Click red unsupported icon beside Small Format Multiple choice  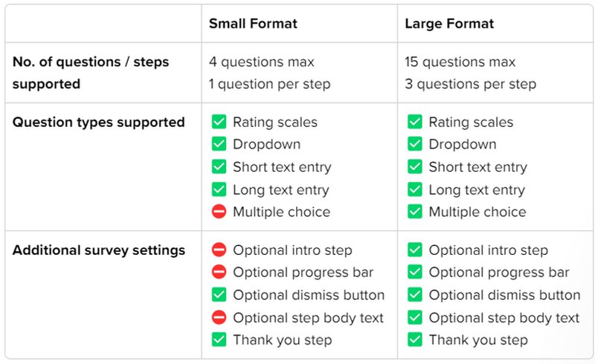coord(219,212)
